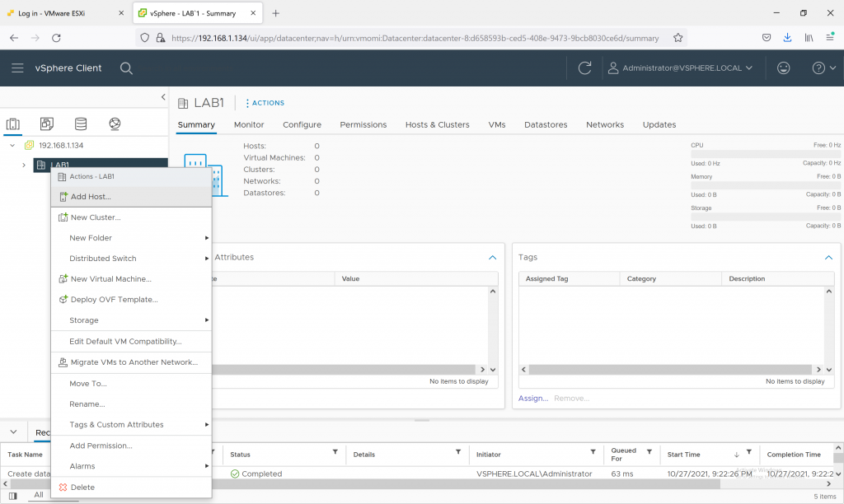Open the VMs tab
This screenshot has width=844, height=504.
(x=497, y=124)
